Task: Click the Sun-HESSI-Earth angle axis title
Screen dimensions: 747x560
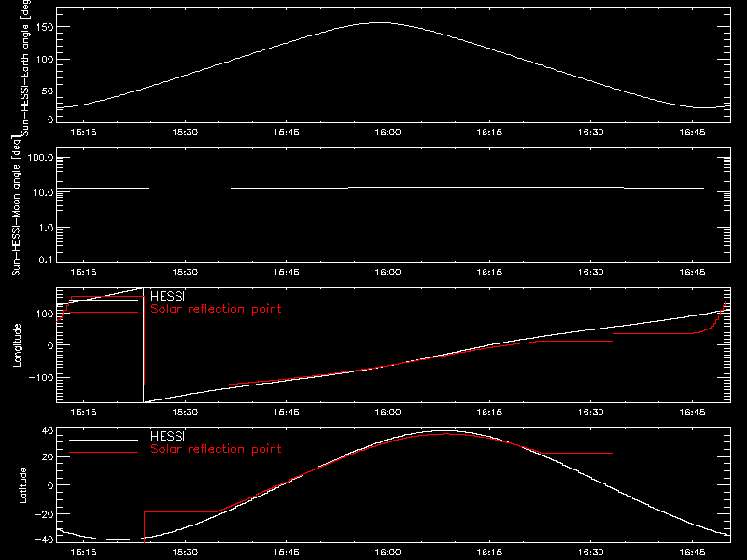Action: (25, 66)
